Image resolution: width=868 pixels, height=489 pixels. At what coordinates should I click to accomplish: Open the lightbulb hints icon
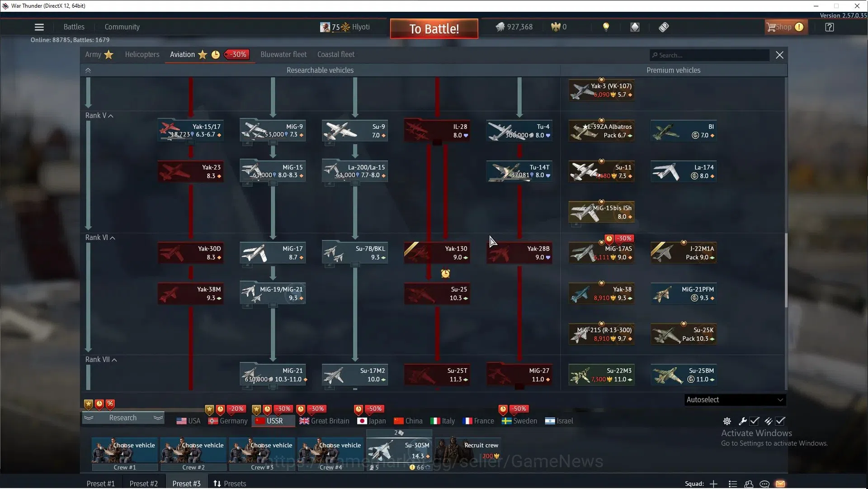click(606, 27)
